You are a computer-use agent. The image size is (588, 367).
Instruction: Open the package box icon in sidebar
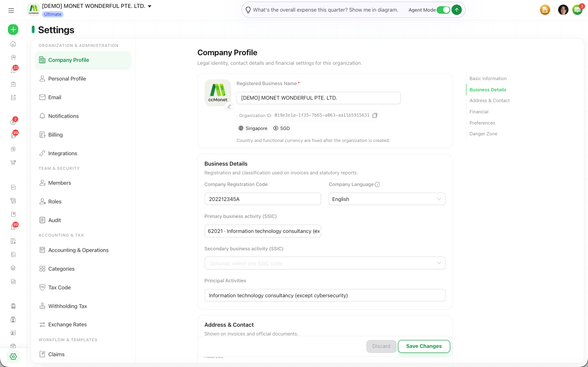(x=13, y=346)
